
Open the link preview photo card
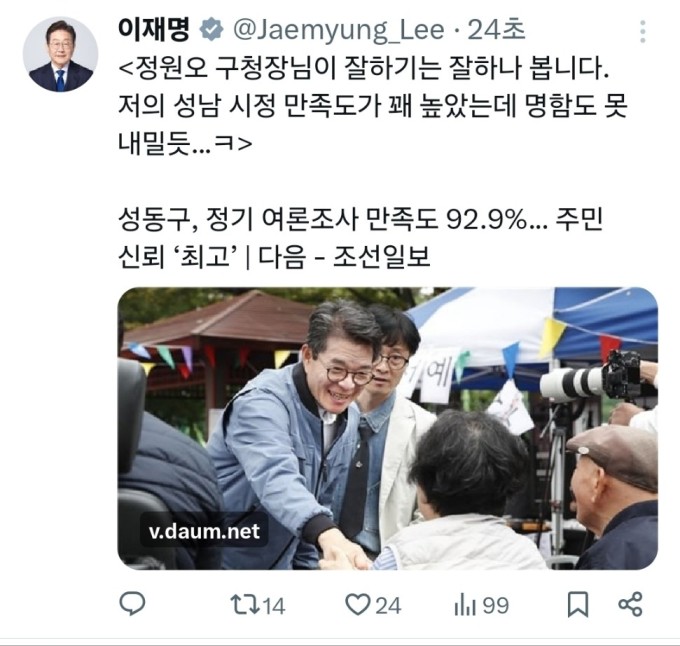[388, 428]
